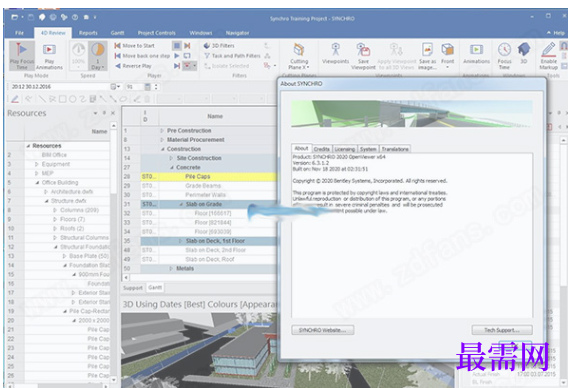Open Viewpoints

click(335, 54)
